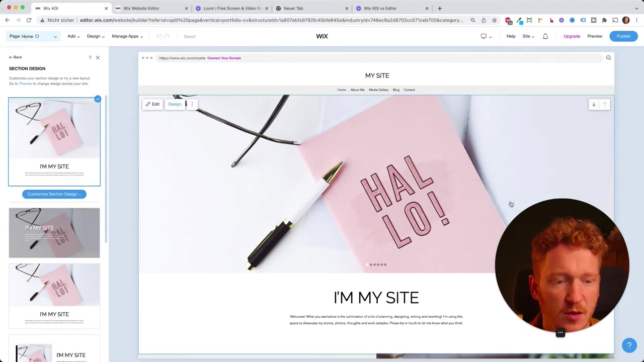This screenshot has height=362, width=644.
Task: Zoom out the site preview
Action: tap(608, 58)
